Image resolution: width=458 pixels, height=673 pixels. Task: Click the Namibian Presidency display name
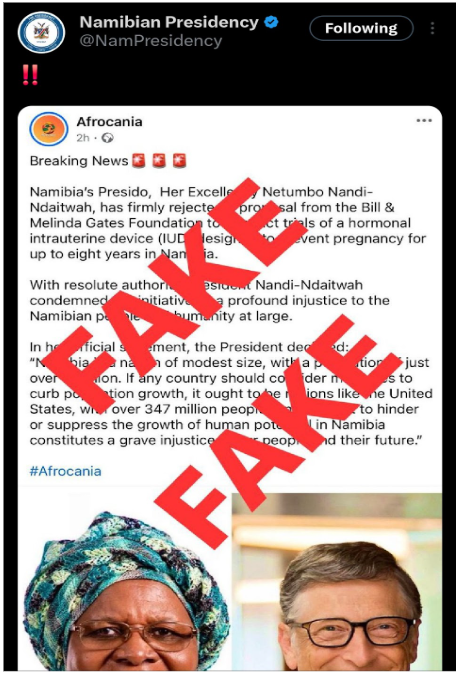169,22
